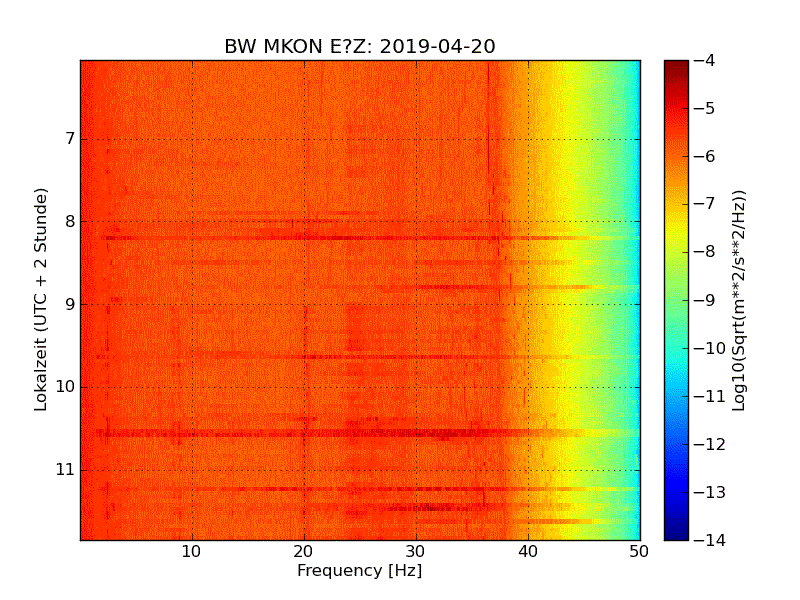Click the colorbar label 'Log10(Sqrt(m**2/s**2/Hz))'
800x600 pixels.
[739, 301]
